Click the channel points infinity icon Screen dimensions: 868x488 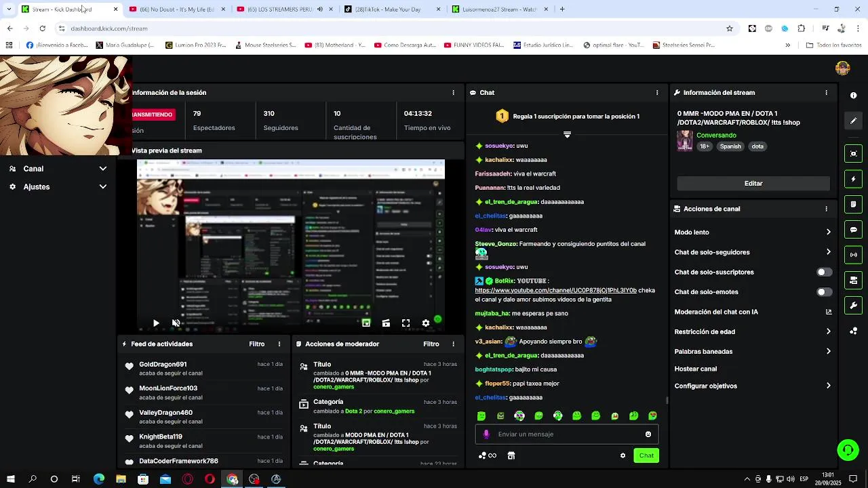[x=488, y=455]
